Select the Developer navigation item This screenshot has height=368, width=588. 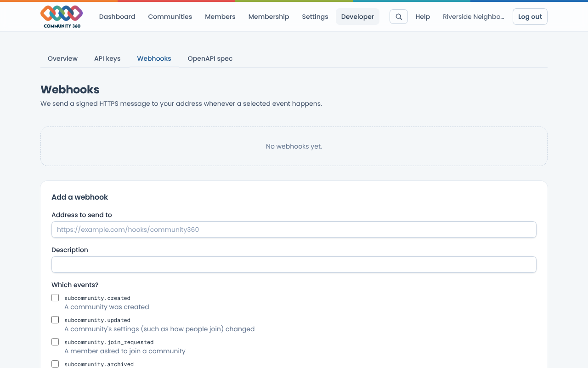pos(357,17)
